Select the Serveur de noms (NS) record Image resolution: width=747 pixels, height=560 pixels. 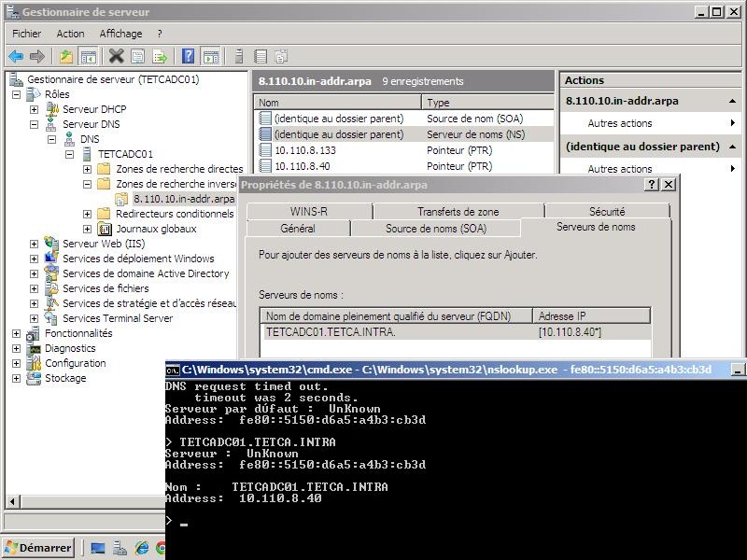404,134
